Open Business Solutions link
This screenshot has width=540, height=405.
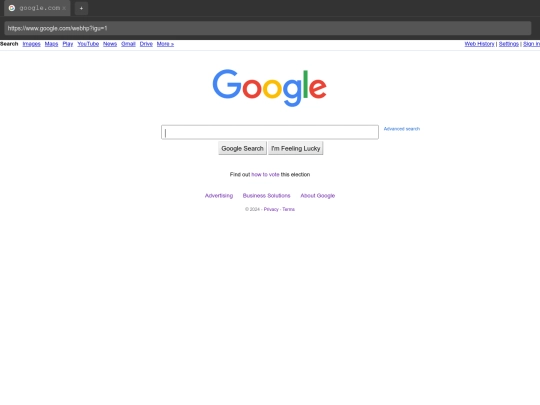(267, 196)
